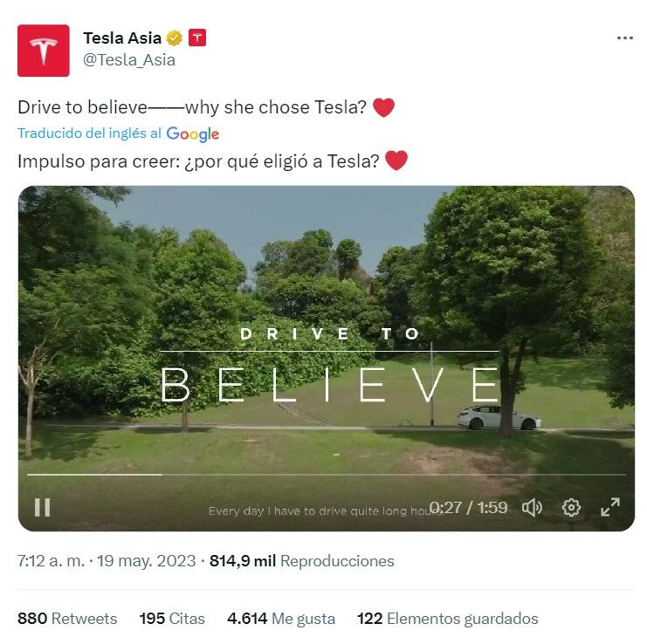Click the Tesla Asia profile avatar
This screenshot has width=647, height=644.
(x=44, y=51)
